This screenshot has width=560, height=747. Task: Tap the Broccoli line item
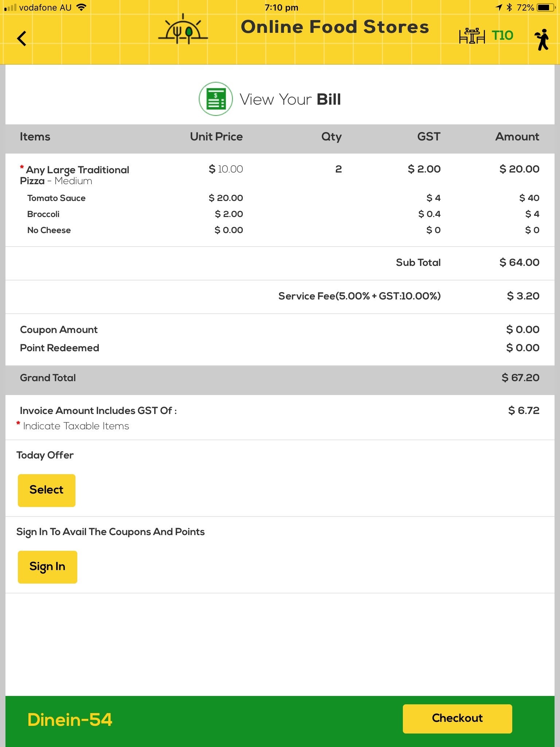point(43,214)
